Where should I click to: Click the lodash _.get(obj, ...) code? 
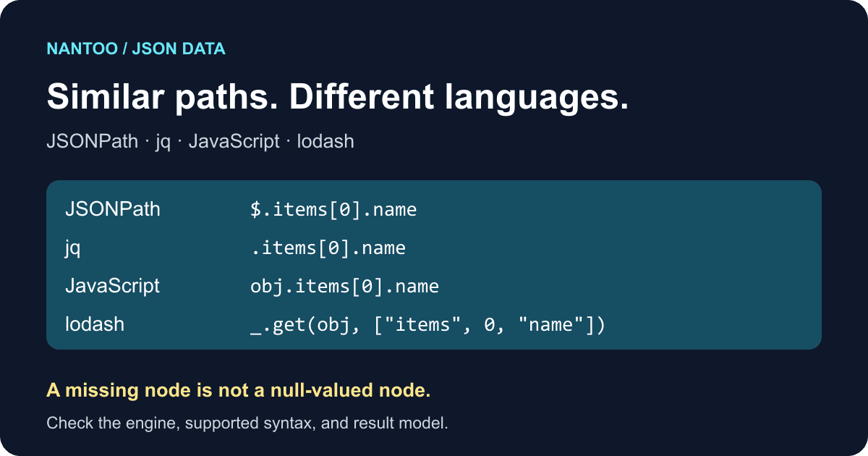coord(427,325)
